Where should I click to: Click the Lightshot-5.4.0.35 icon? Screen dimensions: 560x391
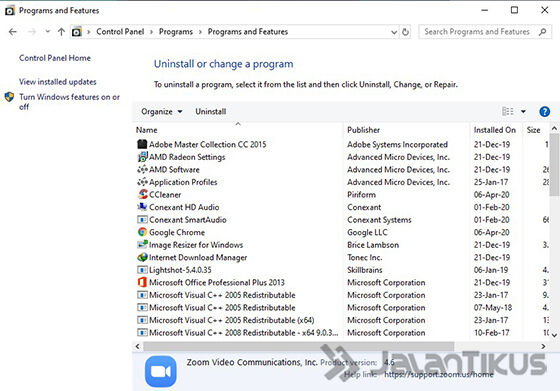(x=142, y=270)
